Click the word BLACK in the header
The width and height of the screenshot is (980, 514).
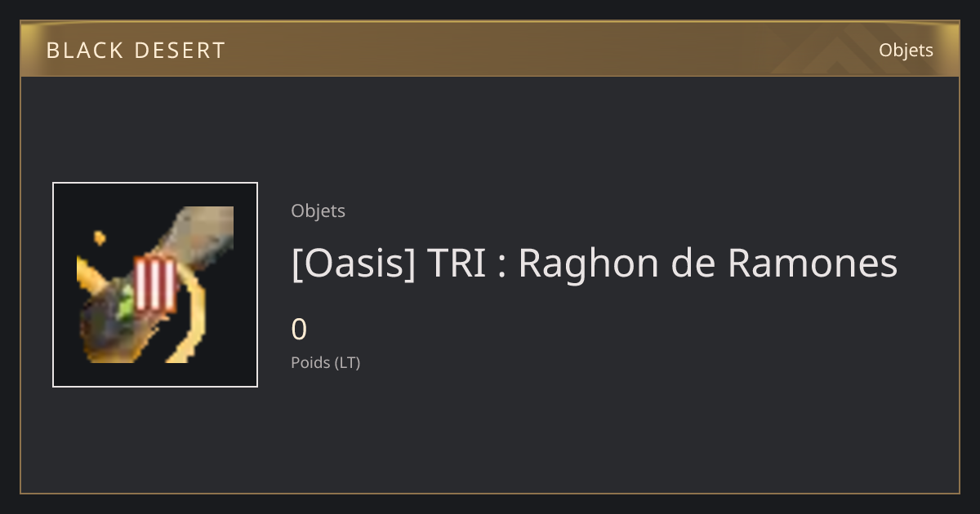(x=86, y=51)
